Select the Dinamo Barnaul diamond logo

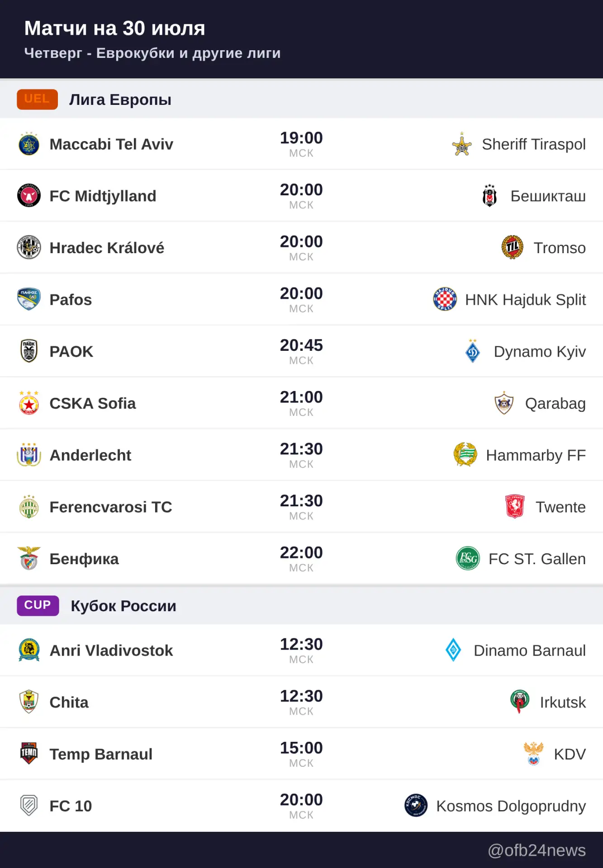tap(453, 650)
